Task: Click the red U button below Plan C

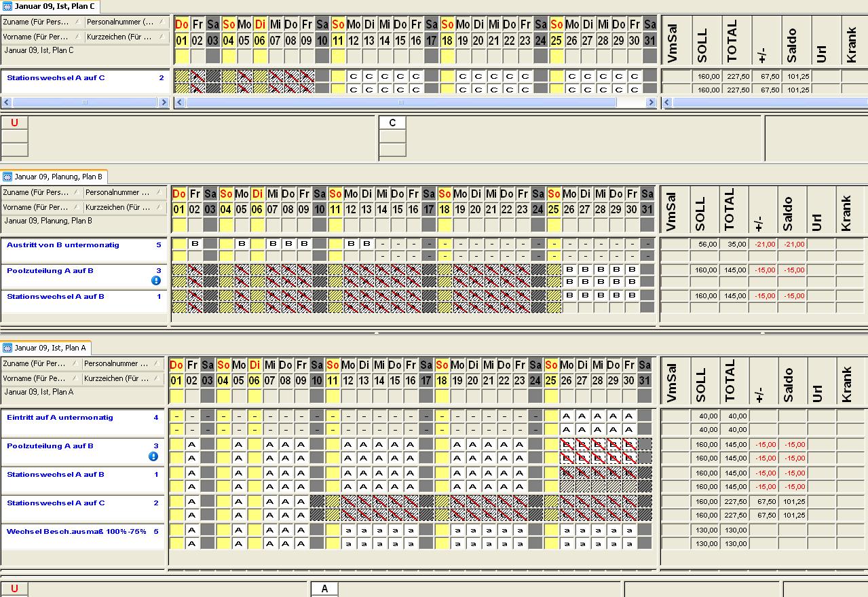Action: click(14, 123)
